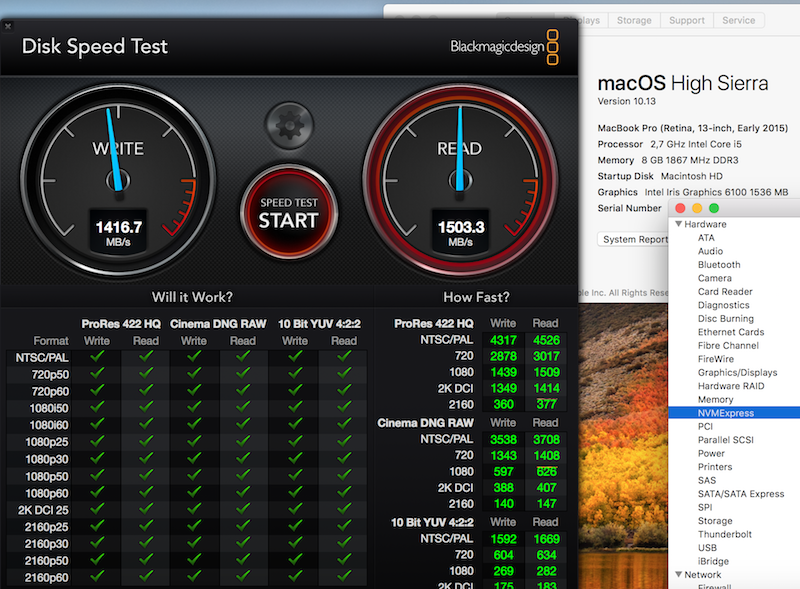Select Ethernet Cards in the hardware list

[731, 332]
